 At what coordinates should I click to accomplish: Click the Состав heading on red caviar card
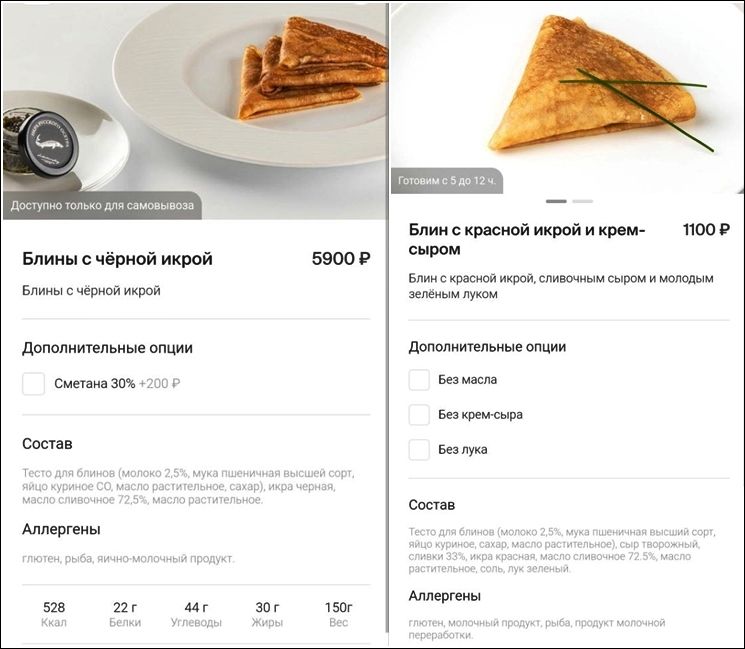pyautogui.click(x=432, y=505)
